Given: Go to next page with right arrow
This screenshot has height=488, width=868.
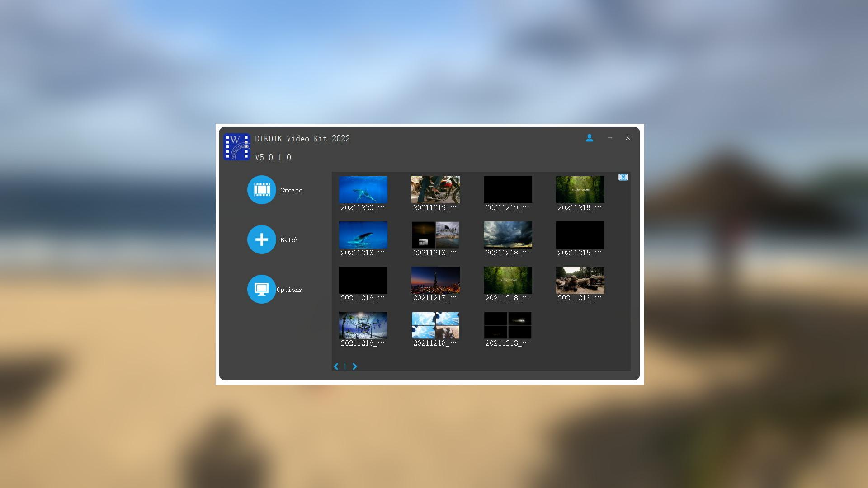Looking at the screenshot, I should click(x=354, y=366).
